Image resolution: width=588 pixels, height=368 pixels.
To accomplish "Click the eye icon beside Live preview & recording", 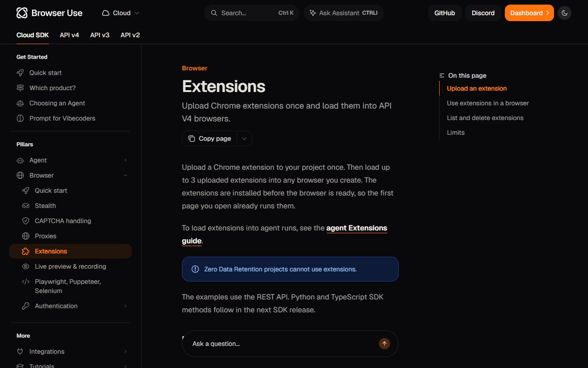I will tap(26, 266).
